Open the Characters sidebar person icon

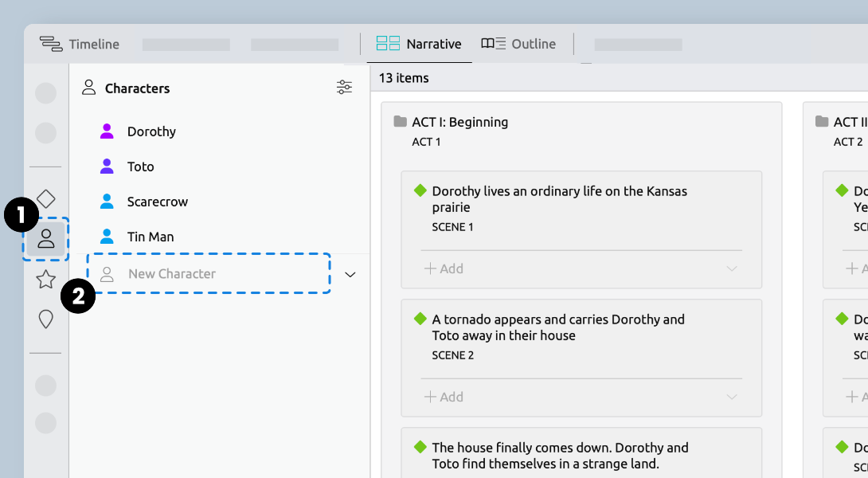pos(46,239)
